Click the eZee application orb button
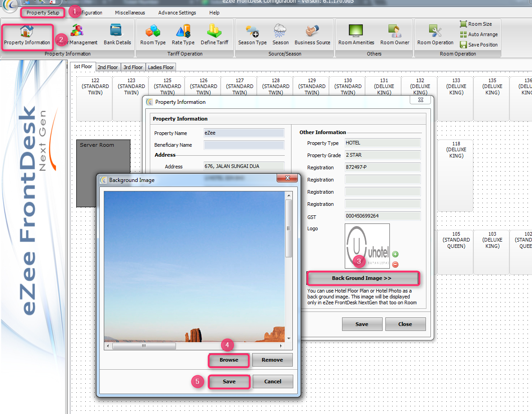The width and height of the screenshot is (532, 414). coord(9,5)
